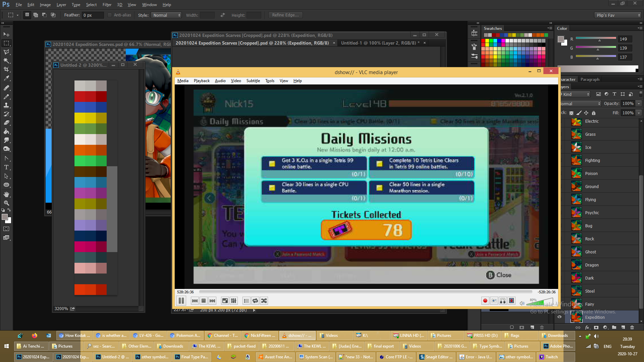The width and height of the screenshot is (644, 362).
Task: Select the Healing Brush tool
Action: (6, 88)
